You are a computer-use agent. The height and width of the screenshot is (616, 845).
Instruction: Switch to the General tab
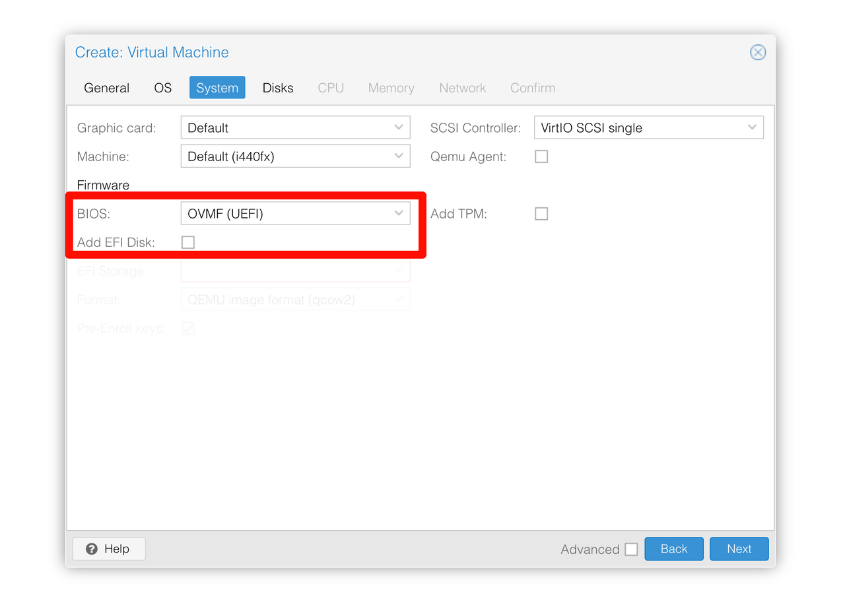click(x=106, y=88)
